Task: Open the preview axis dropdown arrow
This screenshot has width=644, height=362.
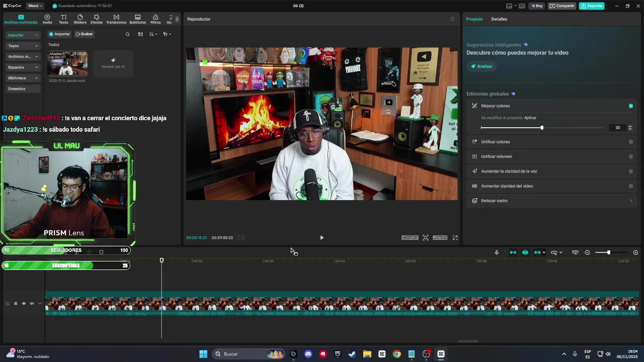Action: click(x=560, y=252)
